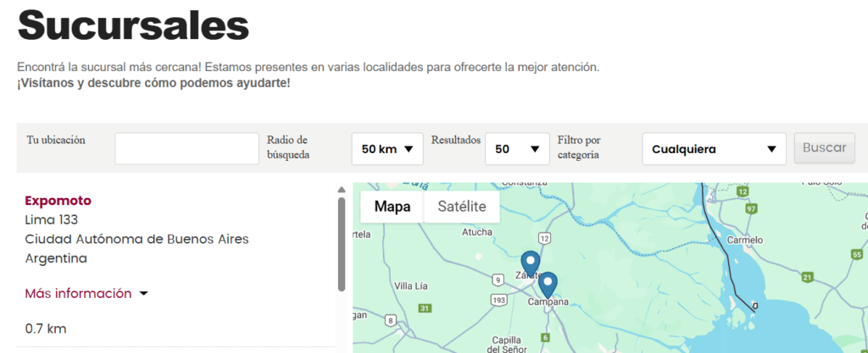The width and height of the screenshot is (868, 353).
Task: Expand Más información for Expomoto
Action: coord(86,294)
